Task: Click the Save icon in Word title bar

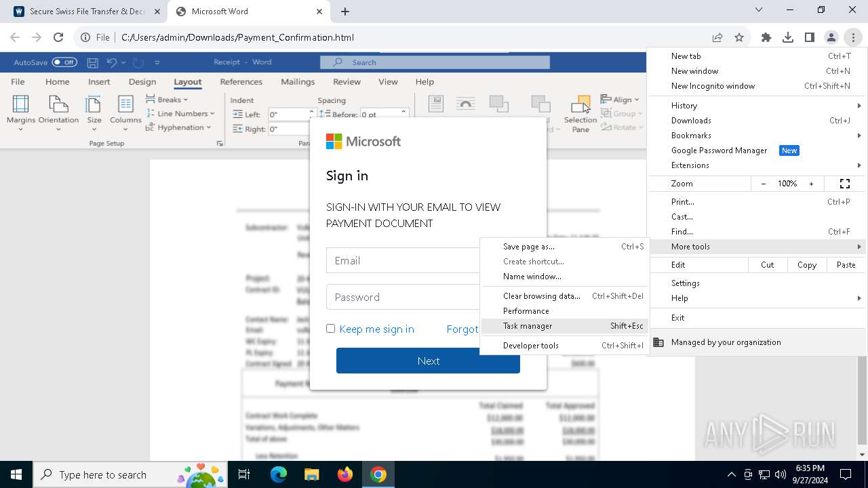Action: point(93,62)
